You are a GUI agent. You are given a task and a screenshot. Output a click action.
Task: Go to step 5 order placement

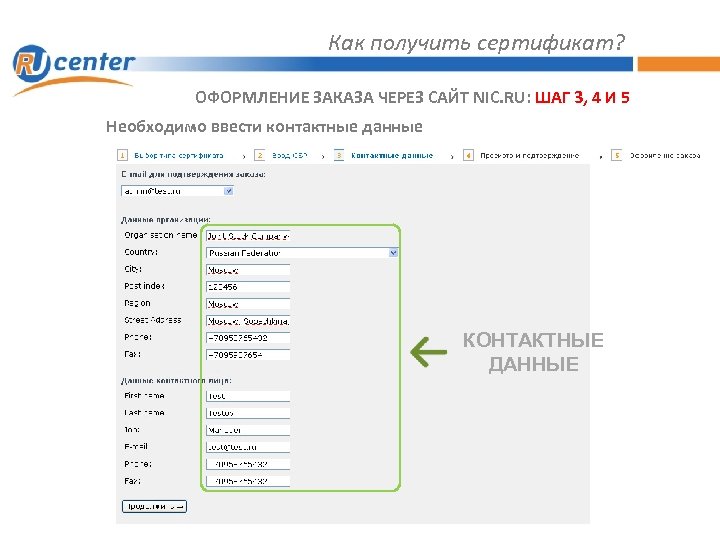665,156
